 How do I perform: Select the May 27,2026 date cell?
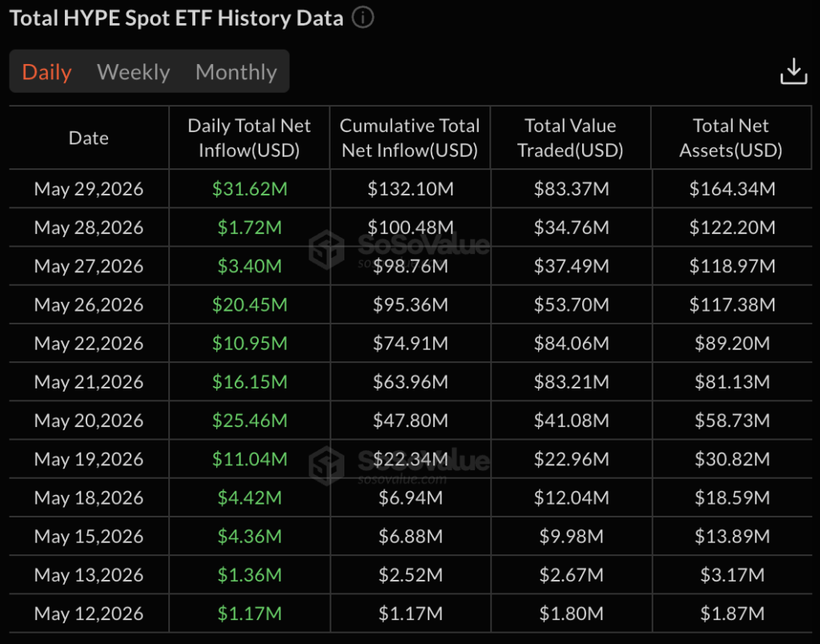click(88, 266)
